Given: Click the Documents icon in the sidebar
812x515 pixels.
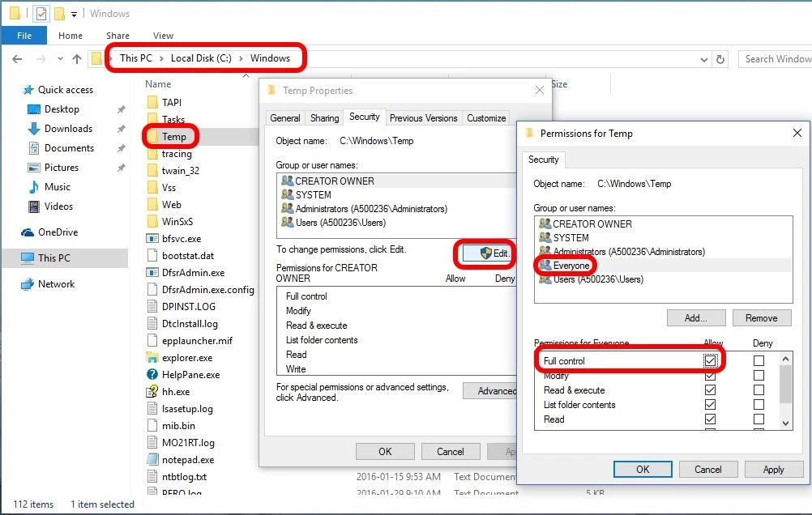Looking at the screenshot, I should (x=34, y=148).
